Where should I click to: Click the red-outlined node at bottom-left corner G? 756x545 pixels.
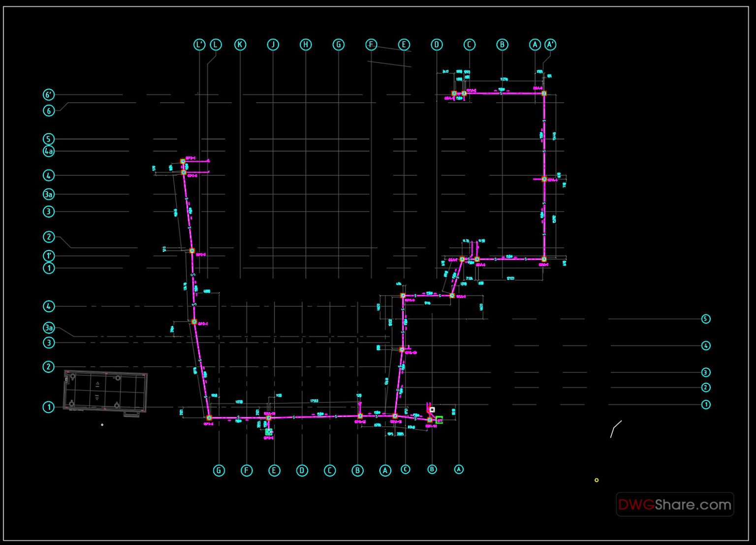click(209, 417)
